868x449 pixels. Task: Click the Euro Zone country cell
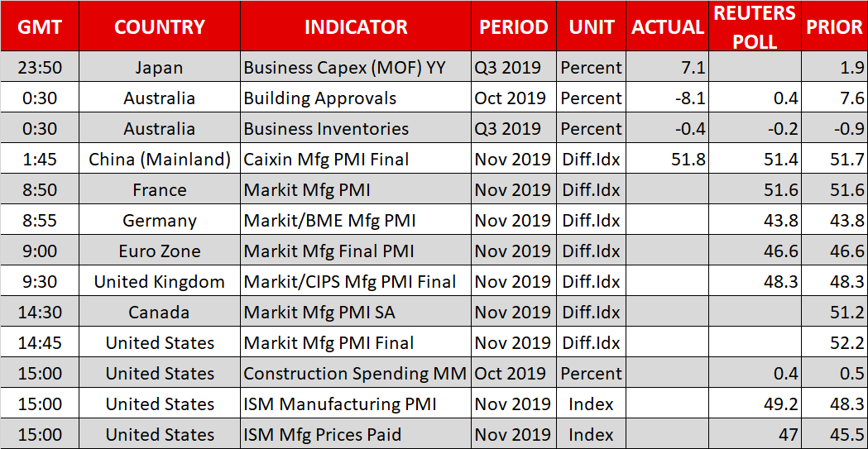(159, 251)
